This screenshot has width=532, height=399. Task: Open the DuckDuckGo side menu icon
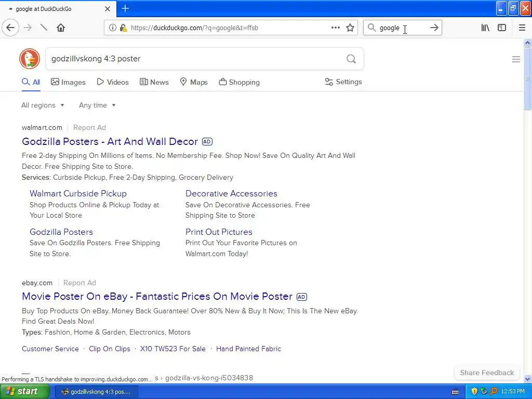tap(516, 59)
